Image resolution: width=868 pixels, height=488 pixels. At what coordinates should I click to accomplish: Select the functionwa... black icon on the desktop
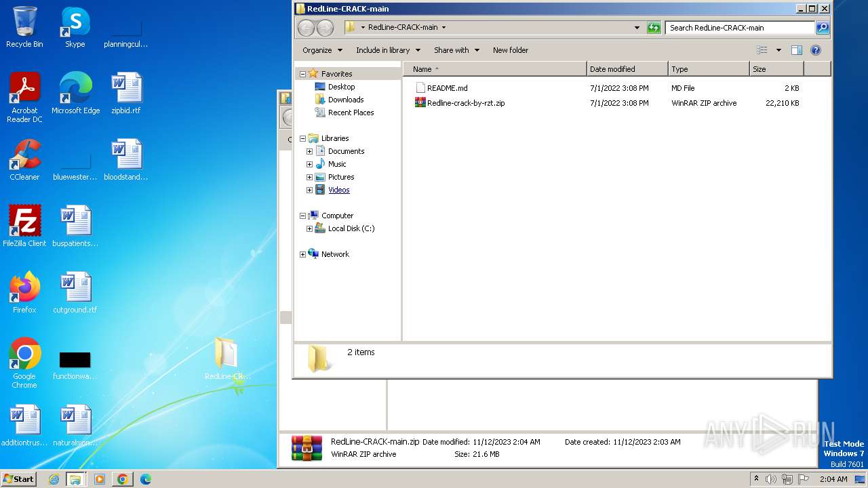click(75, 365)
